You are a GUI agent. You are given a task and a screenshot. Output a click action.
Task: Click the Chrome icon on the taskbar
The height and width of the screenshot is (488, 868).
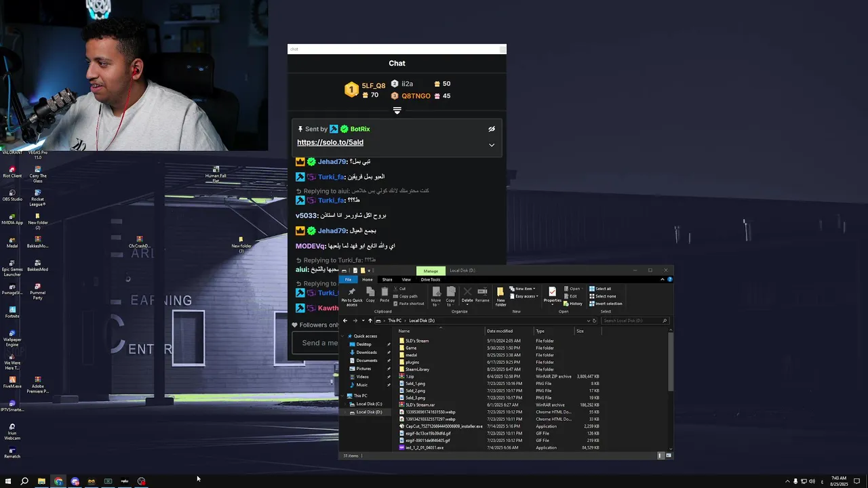58,481
